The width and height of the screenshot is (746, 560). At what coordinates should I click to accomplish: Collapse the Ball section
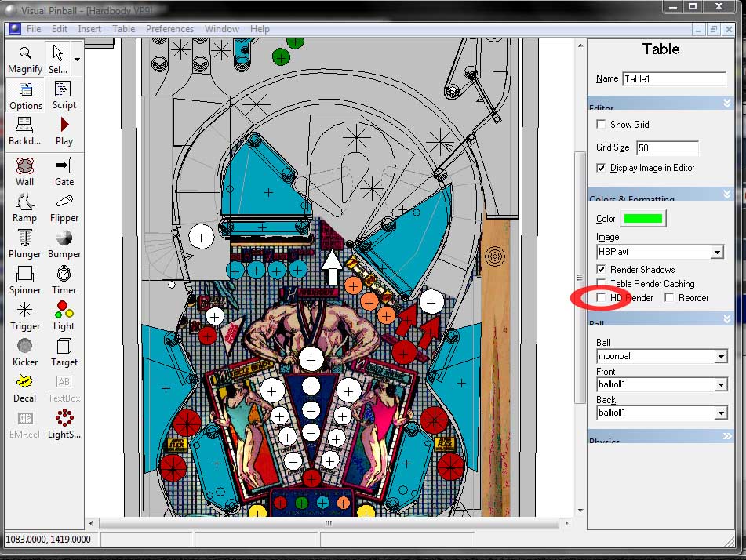click(x=726, y=318)
